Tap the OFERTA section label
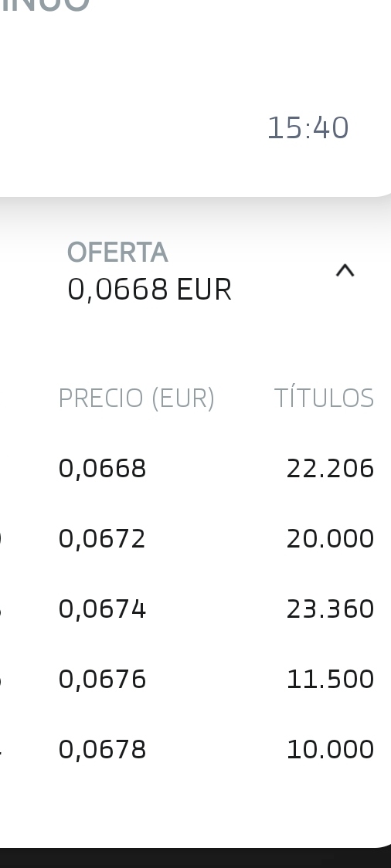Viewport: 391px width, 868px height. [117, 253]
